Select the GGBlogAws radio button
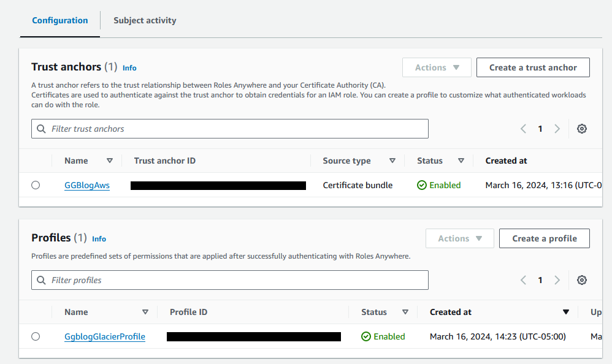 pyautogui.click(x=36, y=184)
